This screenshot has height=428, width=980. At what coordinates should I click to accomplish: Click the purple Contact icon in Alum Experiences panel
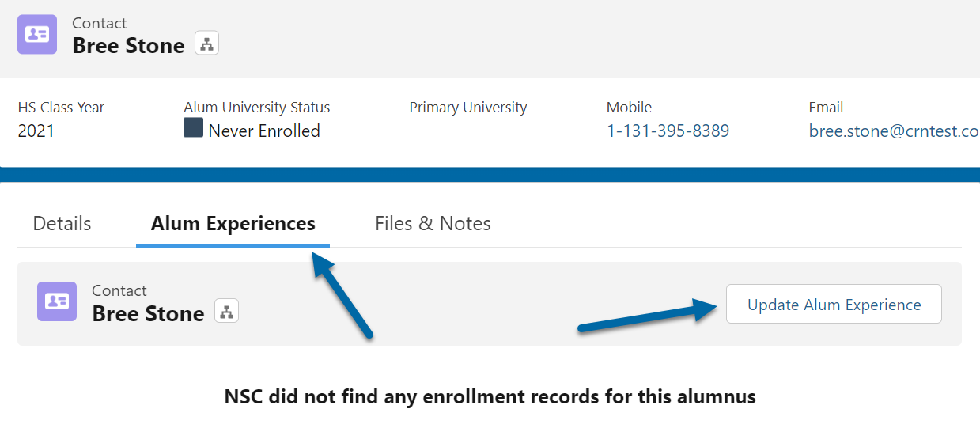coord(57,301)
